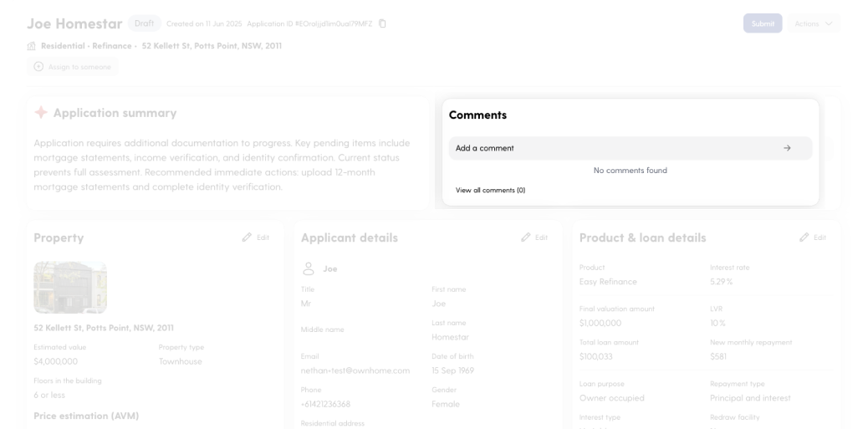Viewport: 868px width, 429px height.
Task: Click the date of birth 15 Sep 1969
Action: click(453, 370)
